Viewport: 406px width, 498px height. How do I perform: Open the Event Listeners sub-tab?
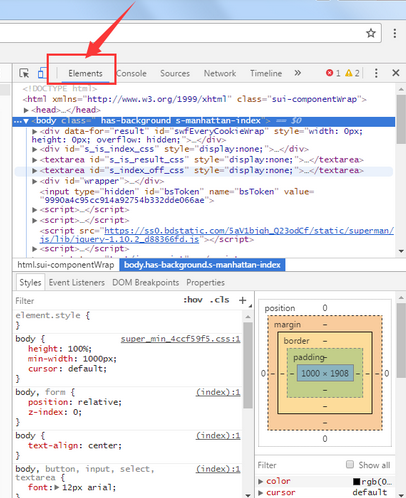click(77, 283)
